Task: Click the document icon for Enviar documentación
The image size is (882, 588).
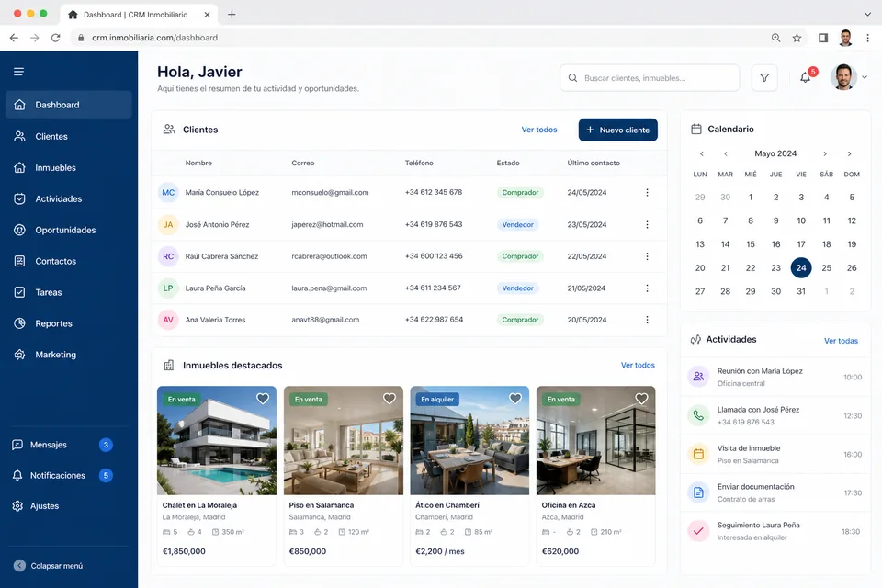Action: pyautogui.click(x=698, y=492)
